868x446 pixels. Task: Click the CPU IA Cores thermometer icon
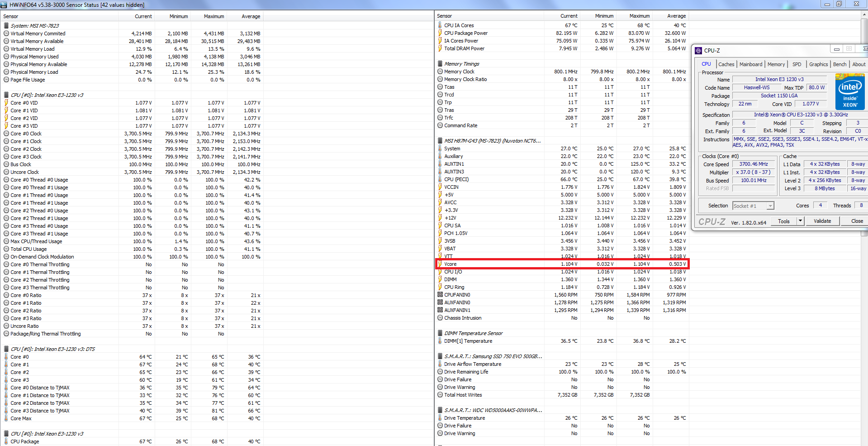tap(440, 25)
